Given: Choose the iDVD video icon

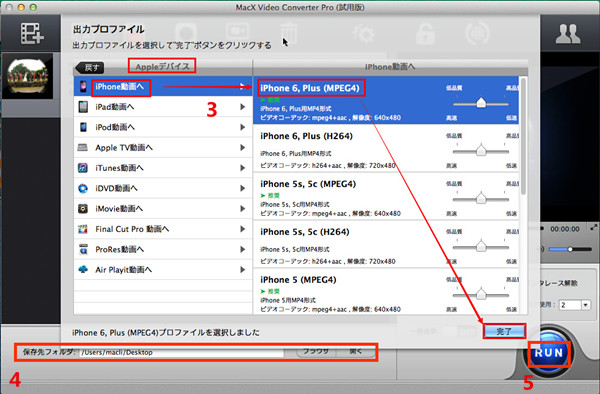Looking at the screenshot, I should tap(83, 188).
